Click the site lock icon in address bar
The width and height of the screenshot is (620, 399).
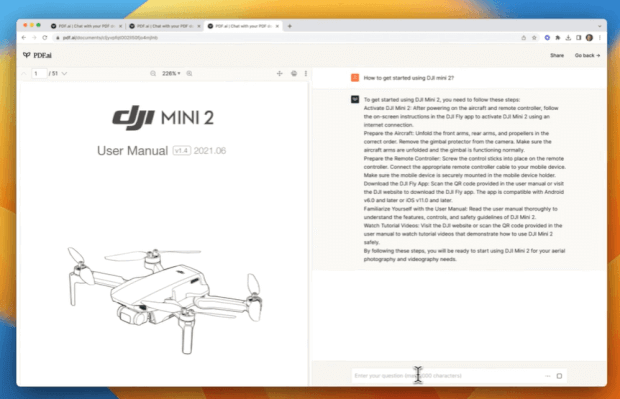point(58,38)
